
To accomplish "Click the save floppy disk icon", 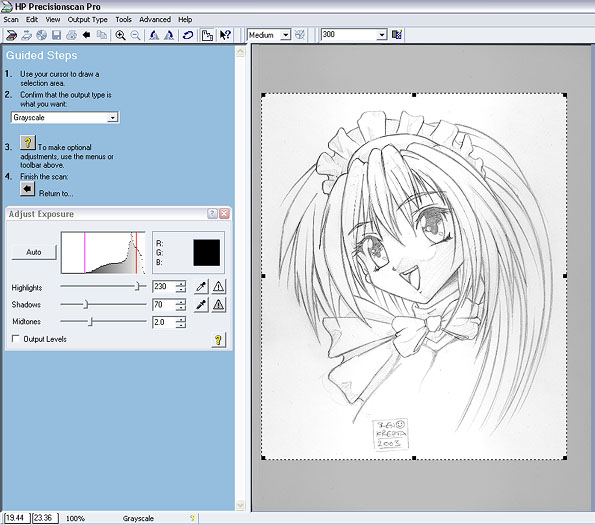I will click(57, 35).
